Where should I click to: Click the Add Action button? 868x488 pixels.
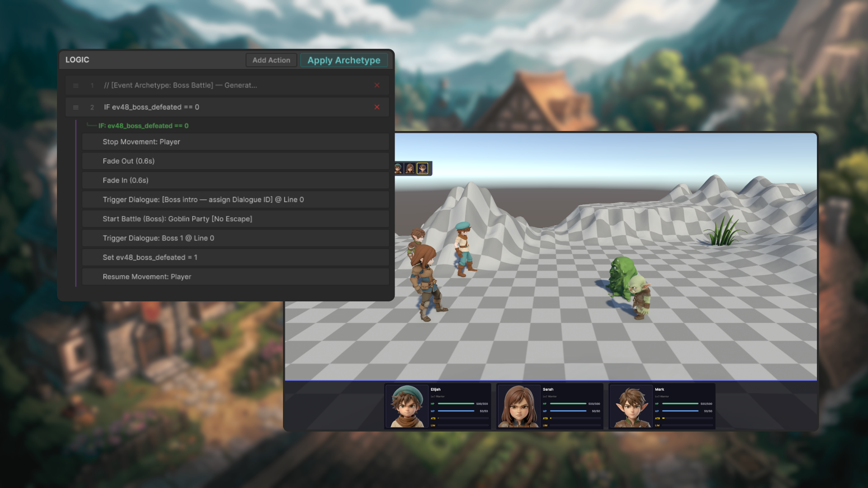click(271, 60)
